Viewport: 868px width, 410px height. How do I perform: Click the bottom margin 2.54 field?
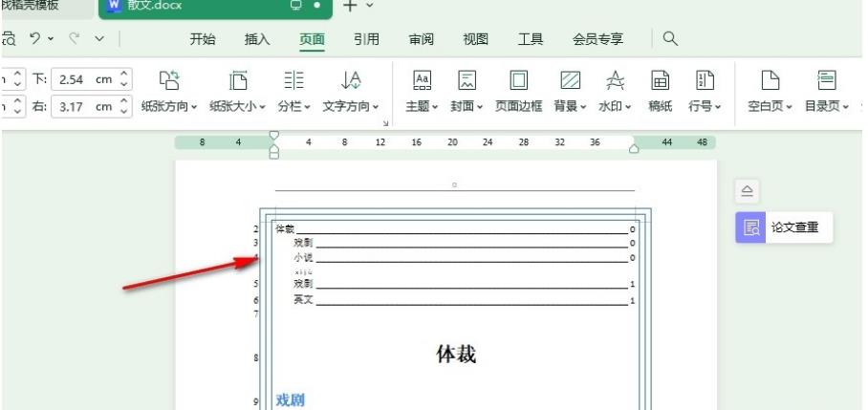click(x=85, y=79)
